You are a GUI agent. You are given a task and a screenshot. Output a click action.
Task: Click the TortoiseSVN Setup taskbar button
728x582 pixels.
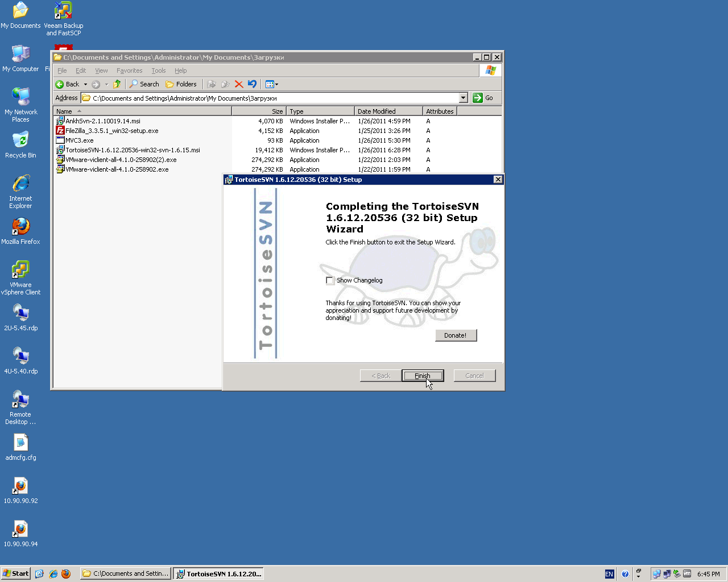[x=218, y=574]
